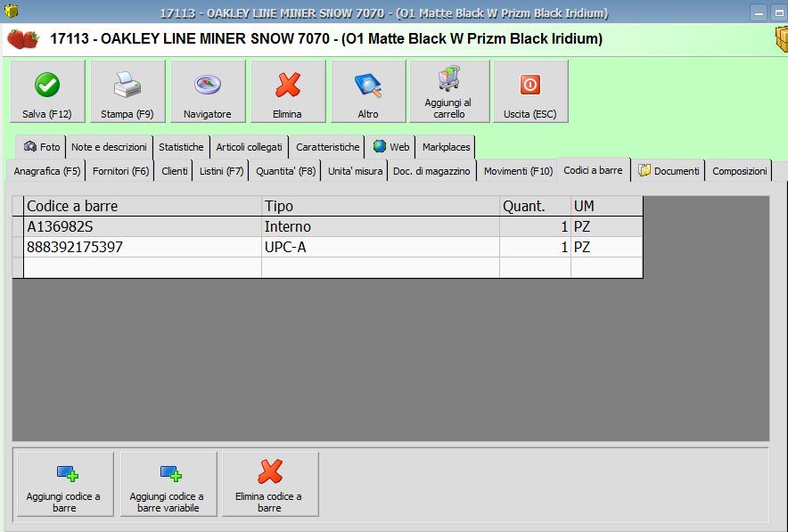Click quantity cell in 888392175397 row
This screenshot has height=532, width=788.
[535, 247]
